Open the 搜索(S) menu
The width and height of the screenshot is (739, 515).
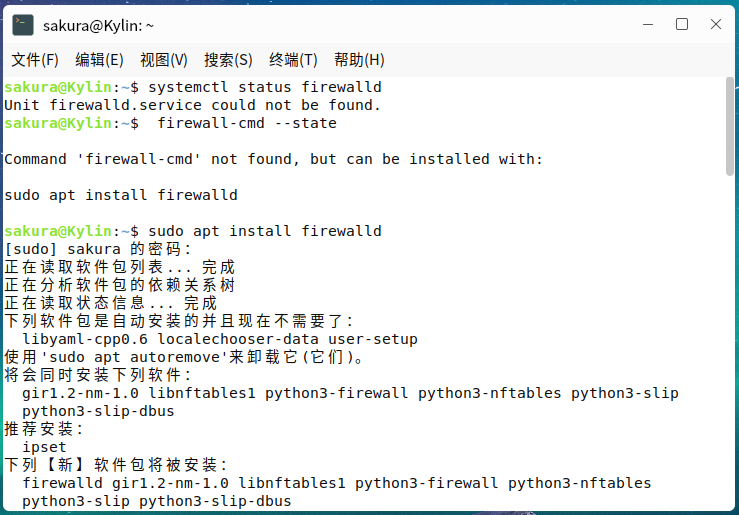coord(228,60)
